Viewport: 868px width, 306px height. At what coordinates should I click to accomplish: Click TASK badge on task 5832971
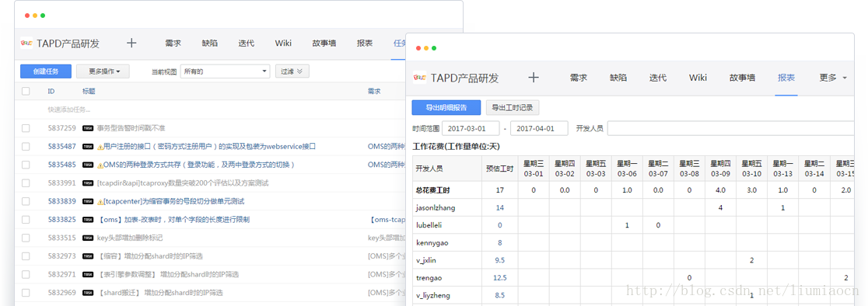(x=87, y=274)
